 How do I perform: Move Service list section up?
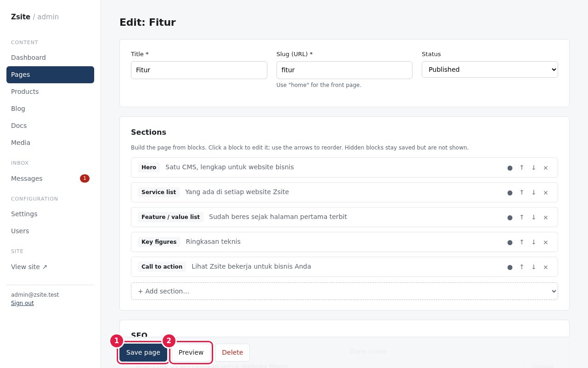[x=522, y=192]
